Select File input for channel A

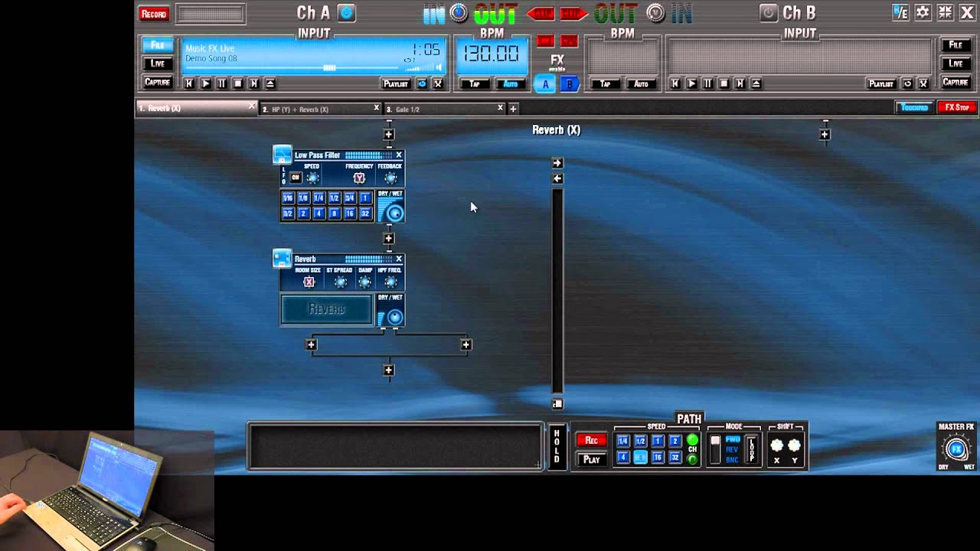[x=157, y=45]
